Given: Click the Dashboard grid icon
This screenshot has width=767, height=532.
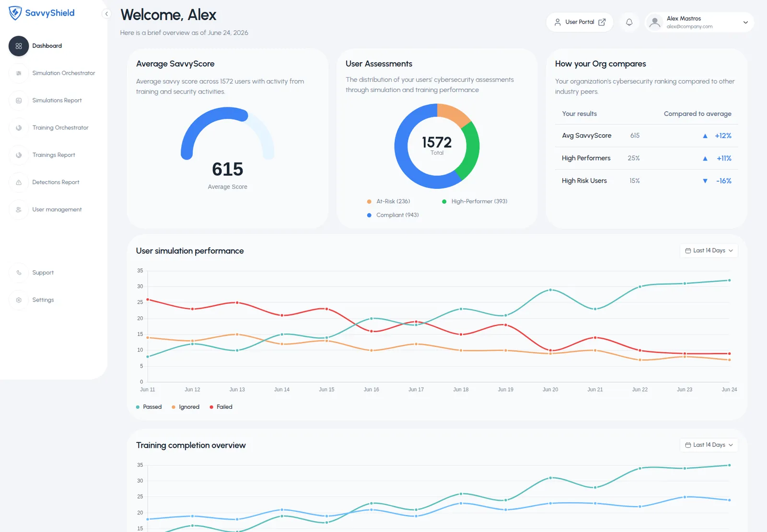Looking at the screenshot, I should [x=19, y=46].
